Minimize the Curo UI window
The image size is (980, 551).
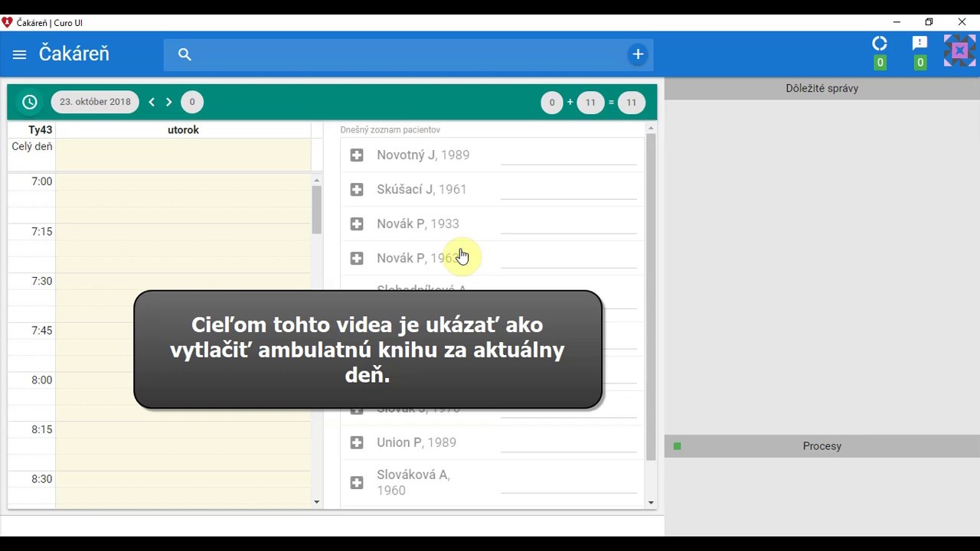(x=897, y=22)
